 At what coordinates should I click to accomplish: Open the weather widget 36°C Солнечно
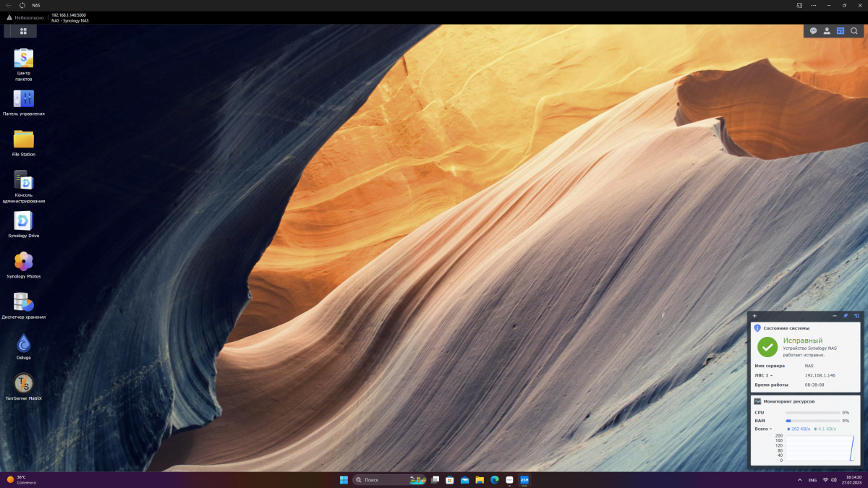pos(22,479)
